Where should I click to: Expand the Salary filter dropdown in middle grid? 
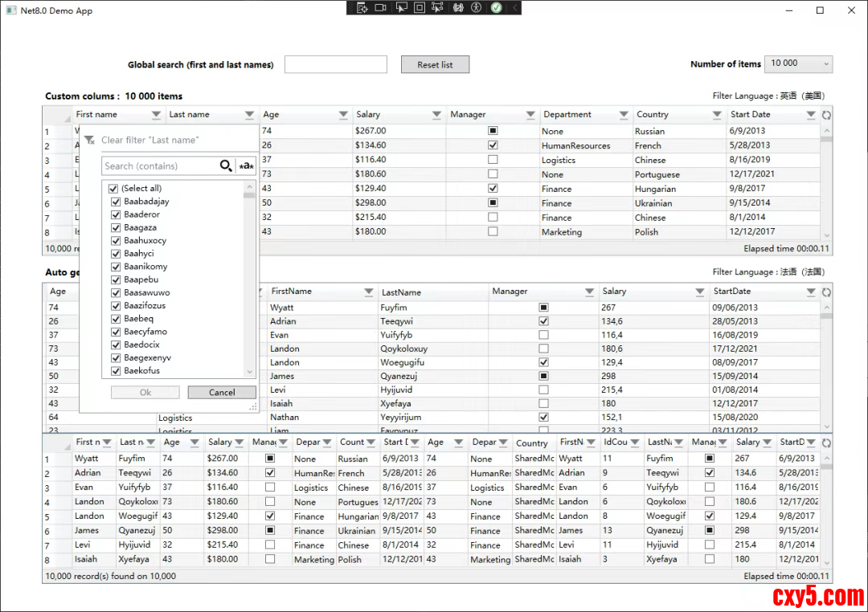tap(700, 292)
